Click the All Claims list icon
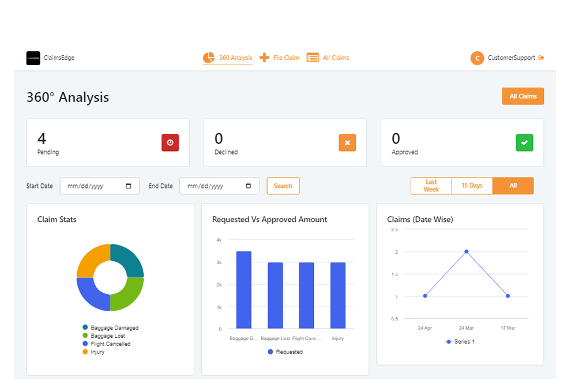The width and height of the screenshot is (571, 392). [x=313, y=58]
